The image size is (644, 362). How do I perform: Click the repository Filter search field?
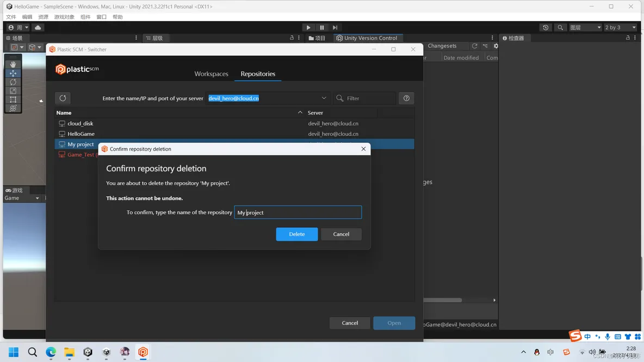click(x=364, y=98)
